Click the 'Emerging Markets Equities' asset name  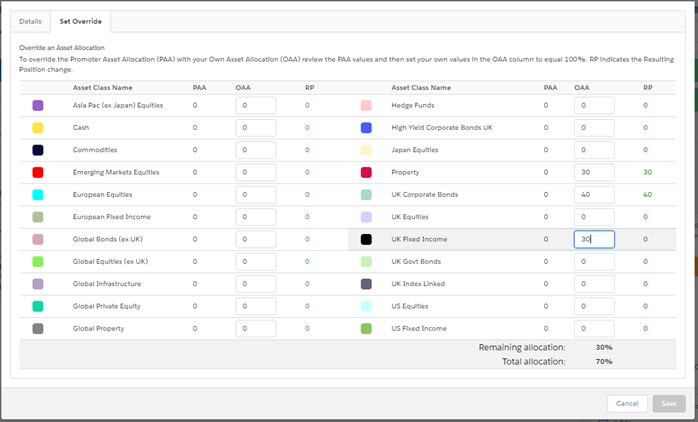click(x=116, y=172)
